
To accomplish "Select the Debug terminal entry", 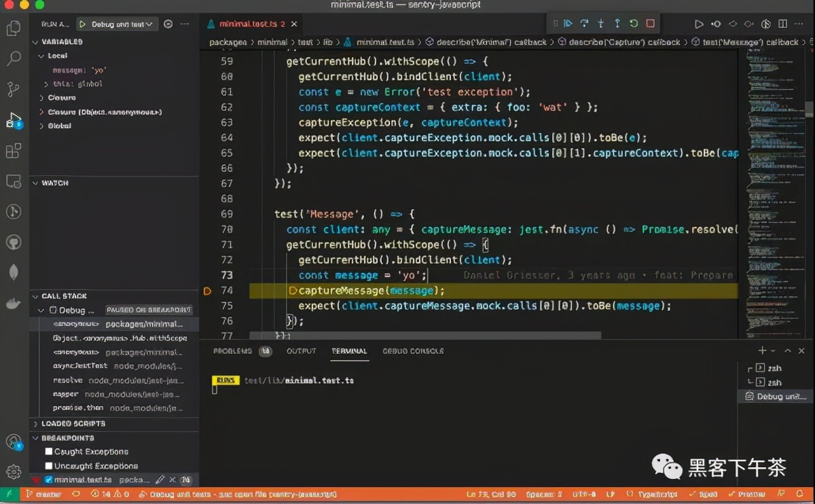I will (776, 397).
